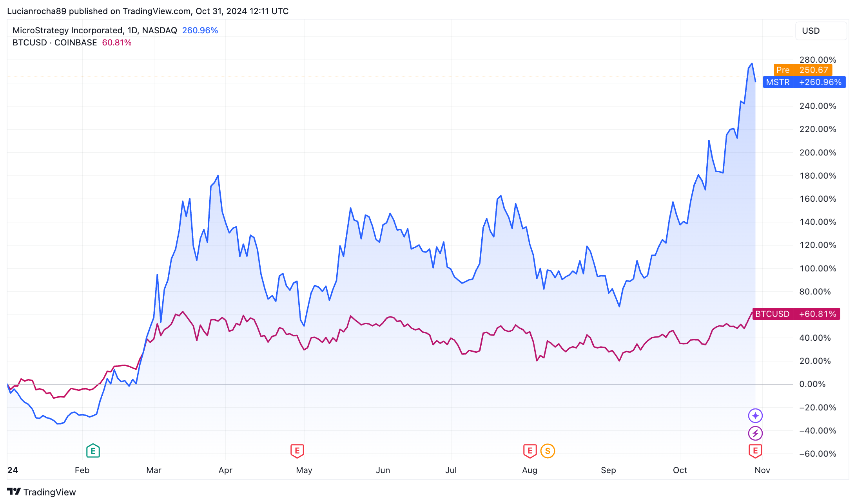Click the TradingView logo at bottom left
Image resolution: width=856 pixels, height=504 pixels.
(x=41, y=492)
